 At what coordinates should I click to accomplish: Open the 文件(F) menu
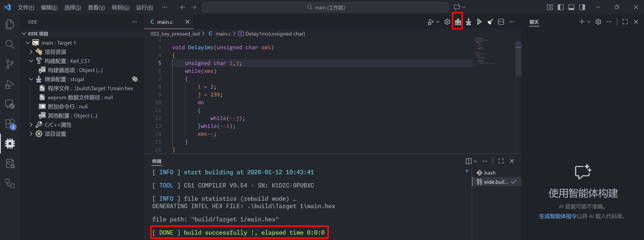pyautogui.click(x=26, y=7)
